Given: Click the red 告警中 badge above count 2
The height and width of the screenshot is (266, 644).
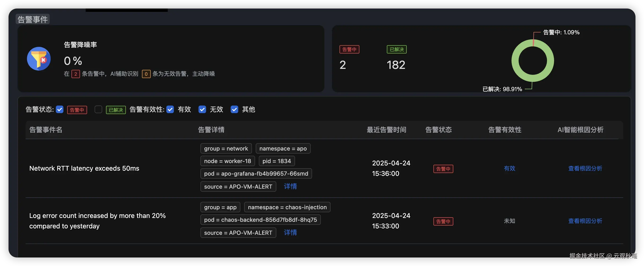Looking at the screenshot, I should click(x=349, y=49).
